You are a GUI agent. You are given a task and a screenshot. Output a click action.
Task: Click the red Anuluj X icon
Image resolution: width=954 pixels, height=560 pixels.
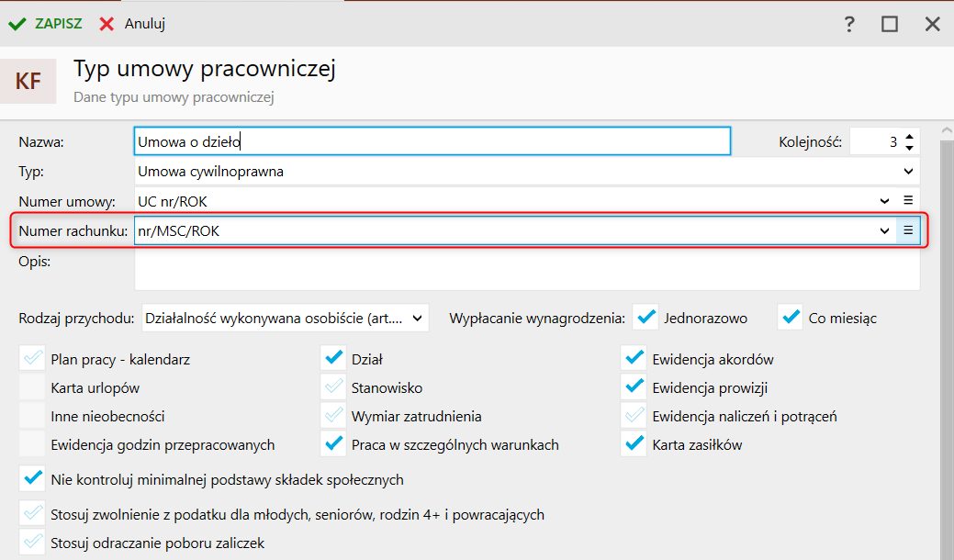[107, 24]
